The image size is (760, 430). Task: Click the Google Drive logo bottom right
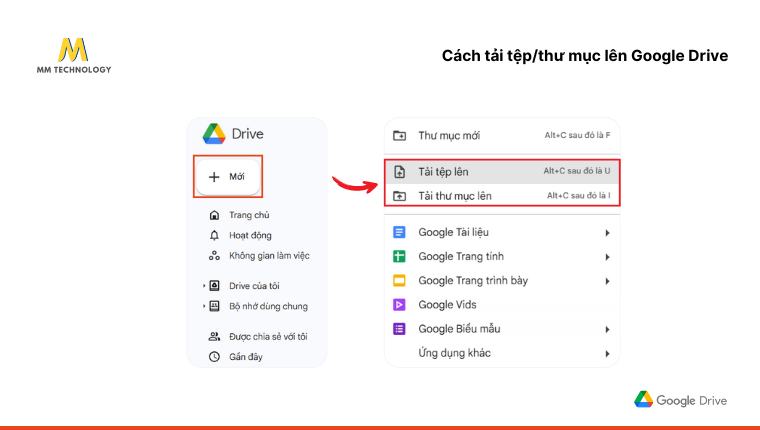coord(681,400)
